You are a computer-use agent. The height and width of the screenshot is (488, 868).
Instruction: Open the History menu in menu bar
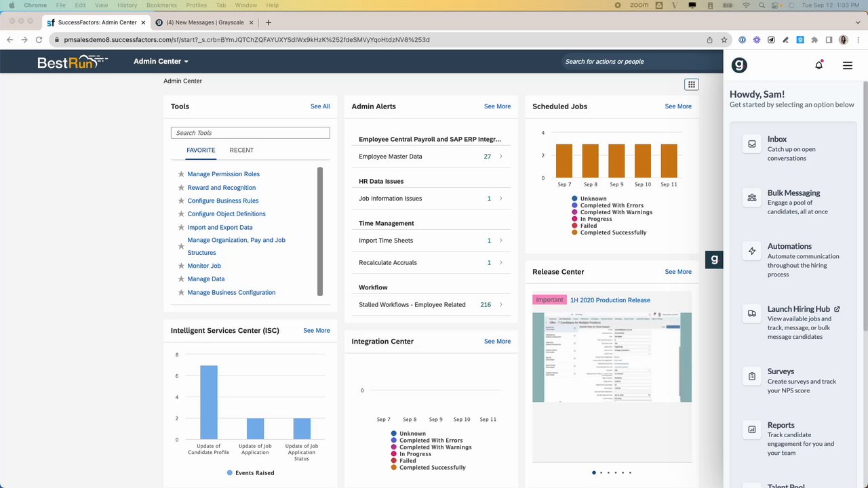click(127, 5)
